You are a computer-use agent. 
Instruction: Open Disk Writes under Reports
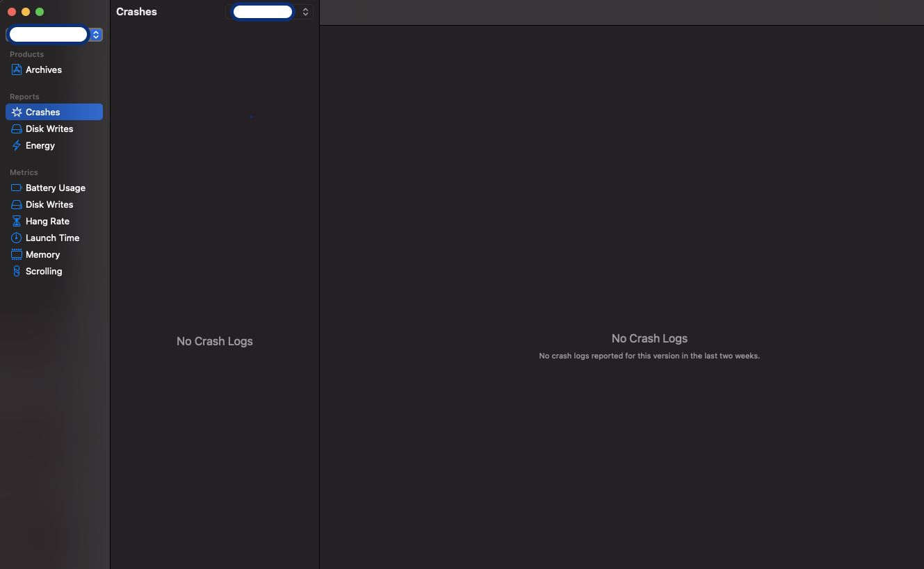coord(49,129)
